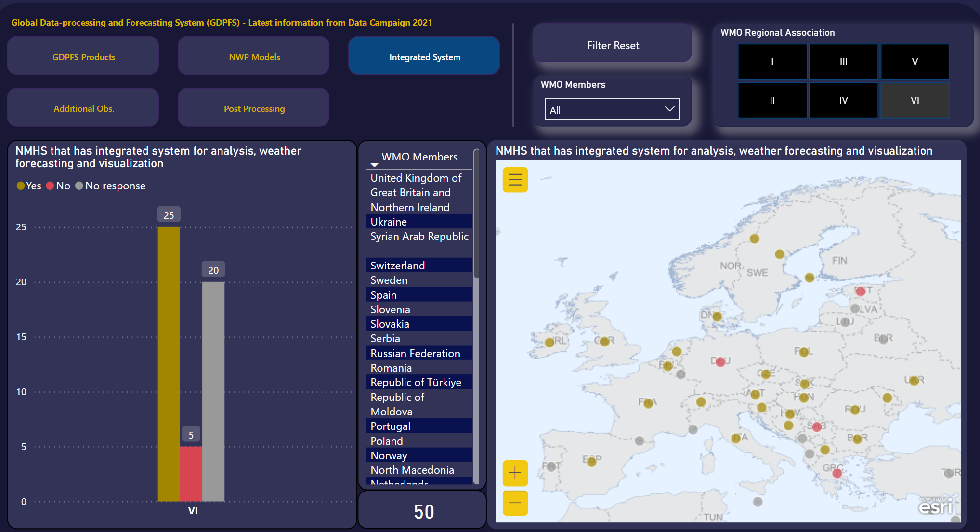Toggle Regional Association VI filter
This screenshot has width=980, height=532.
(915, 100)
